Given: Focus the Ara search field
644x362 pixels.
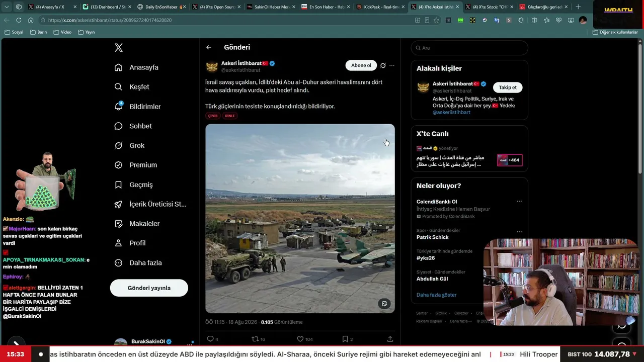Looking at the screenshot, I should (x=469, y=48).
